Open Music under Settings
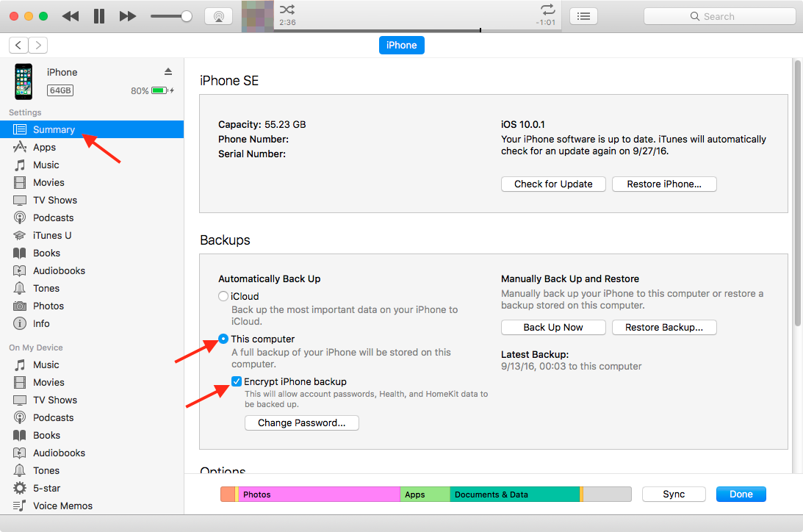The height and width of the screenshot is (532, 803). click(x=92, y=165)
